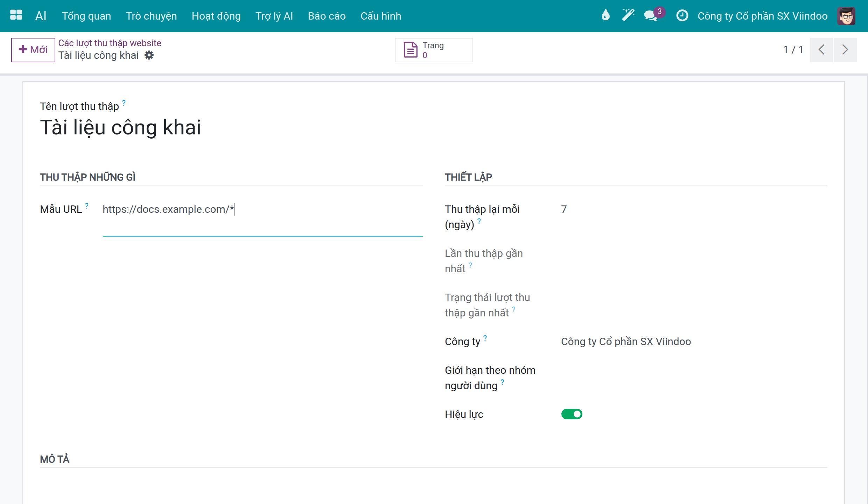Click the water drop icon in header

[x=605, y=15]
